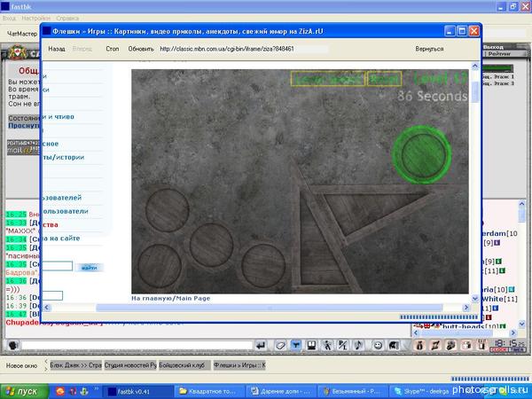
Task: Open the Вход menu in fastbk
Action: tap(9, 18)
